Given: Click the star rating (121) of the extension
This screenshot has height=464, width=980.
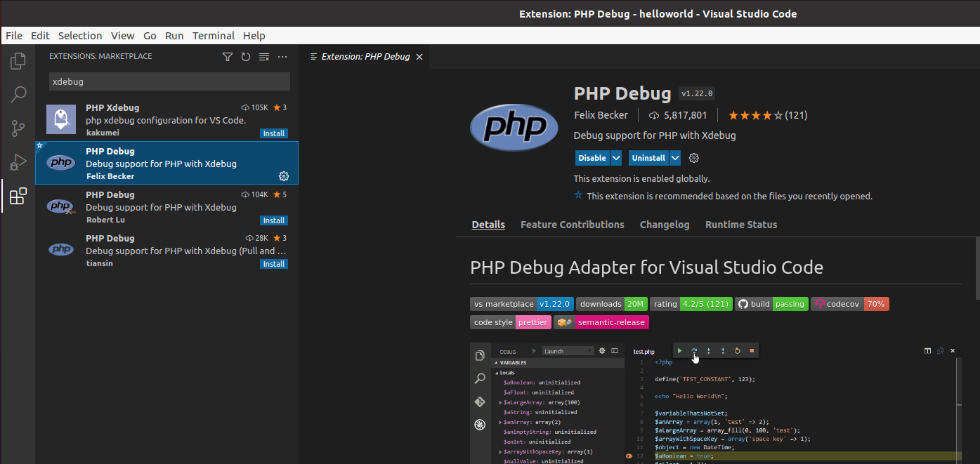Looking at the screenshot, I should (768, 115).
